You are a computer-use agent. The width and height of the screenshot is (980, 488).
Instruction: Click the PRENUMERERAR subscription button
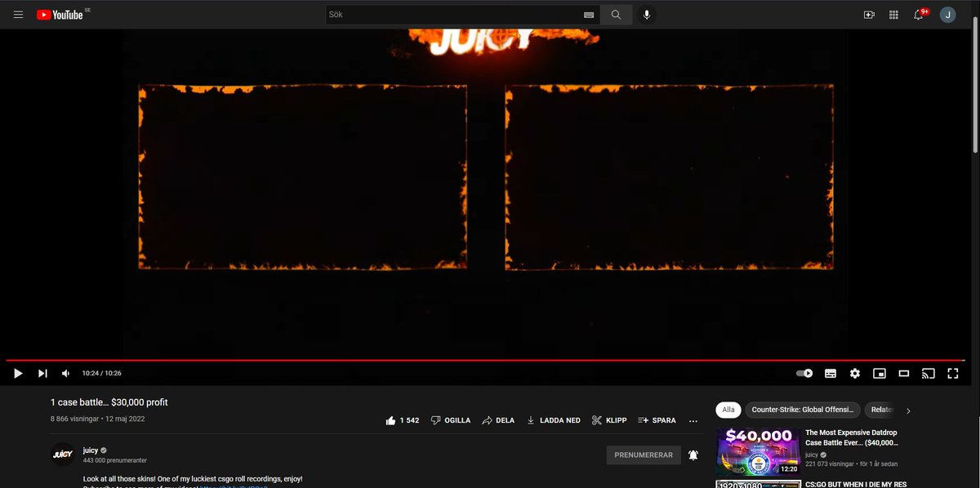tap(644, 455)
